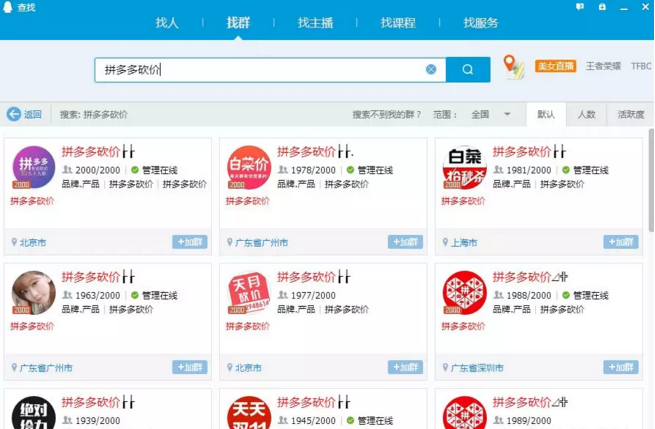655x429 pixels.
Task: Open the skin icon in the title bar
Action: click(602, 7)
